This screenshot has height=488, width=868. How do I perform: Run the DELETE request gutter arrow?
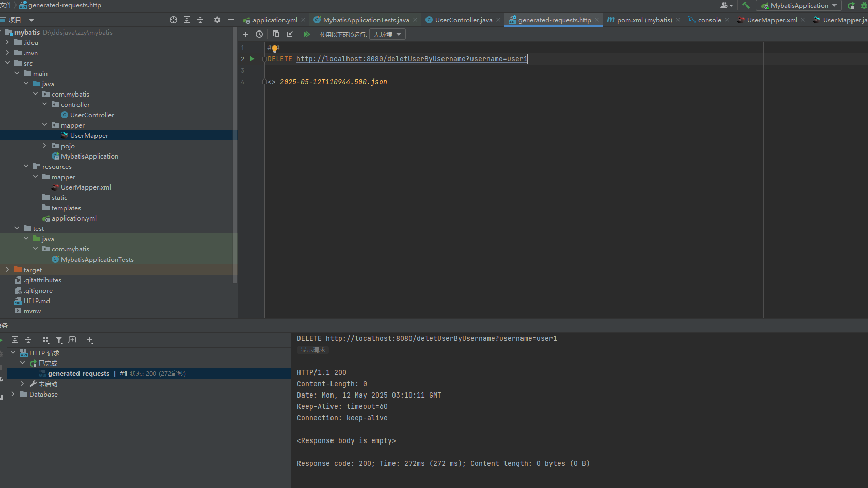pos(252,59)
